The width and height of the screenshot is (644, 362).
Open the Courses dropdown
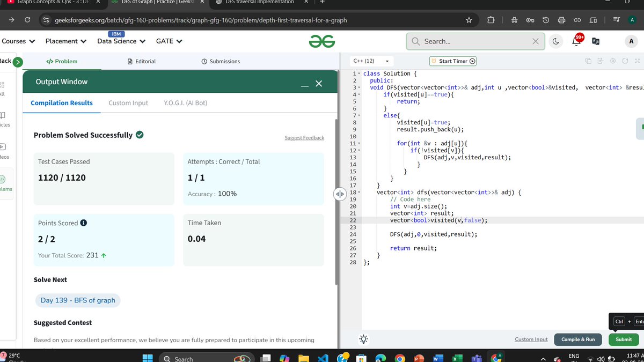coord(18,41)
